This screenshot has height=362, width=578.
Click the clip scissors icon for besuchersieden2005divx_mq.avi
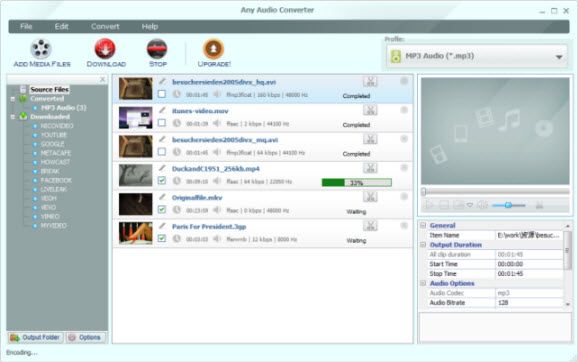(x=370, y=139)
